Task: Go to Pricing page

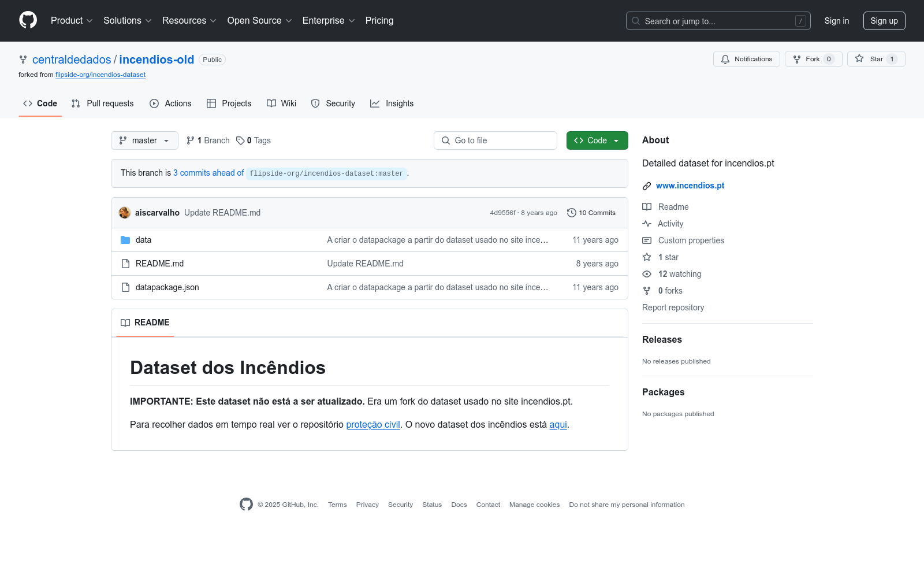Action: [x=379, y=21]
